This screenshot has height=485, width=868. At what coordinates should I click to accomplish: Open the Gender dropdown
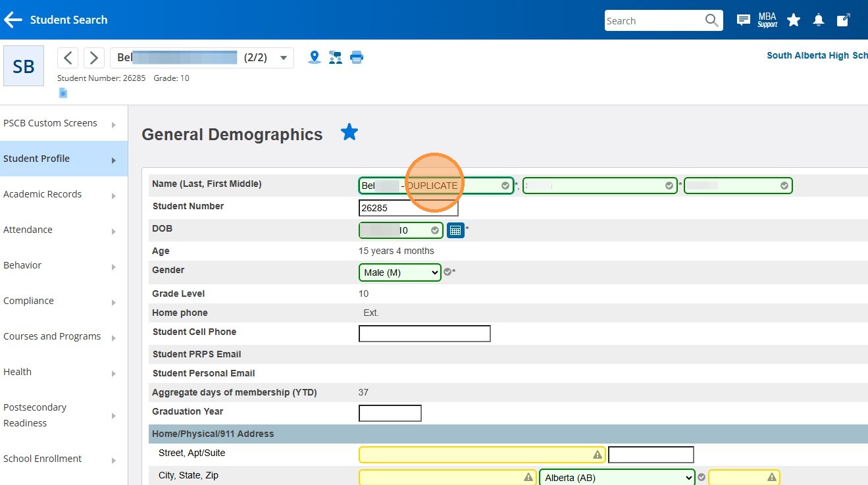click(x=400, y=272)
